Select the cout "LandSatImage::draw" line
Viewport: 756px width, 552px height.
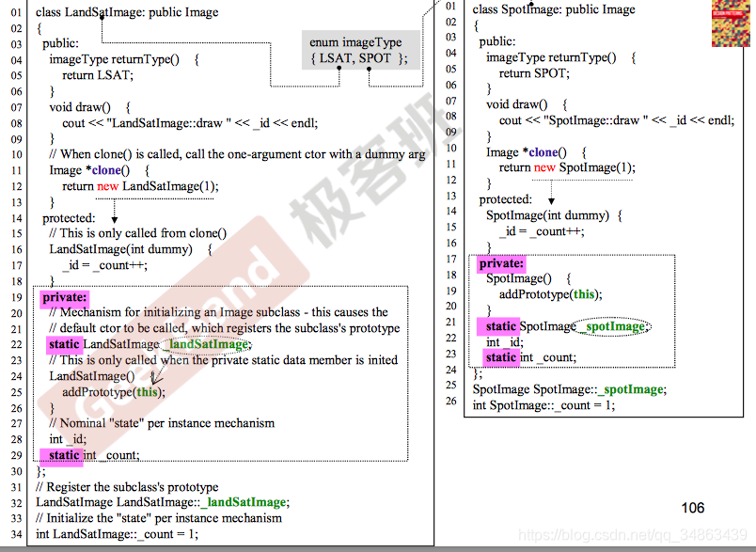[190, 123]
